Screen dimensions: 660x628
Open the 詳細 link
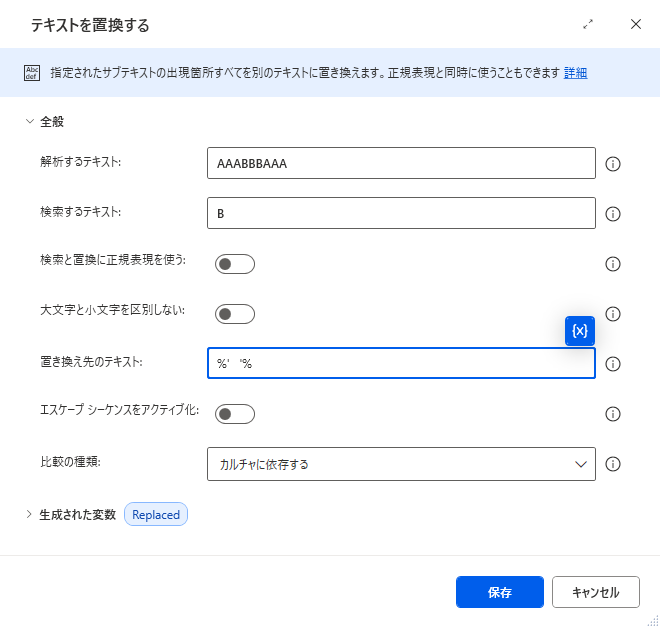tap(575, 73)
